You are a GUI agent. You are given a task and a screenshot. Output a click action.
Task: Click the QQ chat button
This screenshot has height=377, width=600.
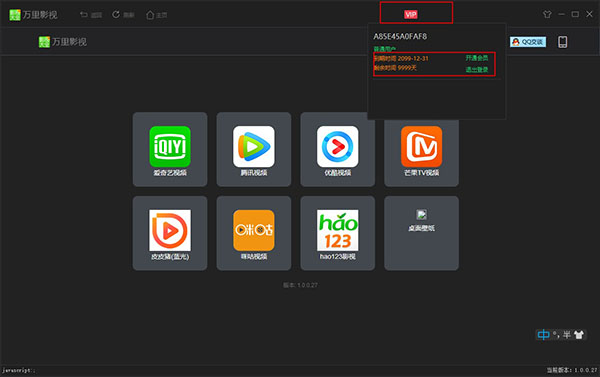pyautogui.click(x=528, y=42)
